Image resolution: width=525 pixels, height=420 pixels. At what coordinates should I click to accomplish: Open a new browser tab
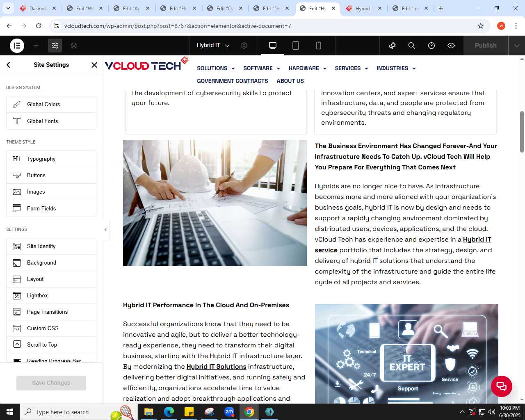coord(441,8)
